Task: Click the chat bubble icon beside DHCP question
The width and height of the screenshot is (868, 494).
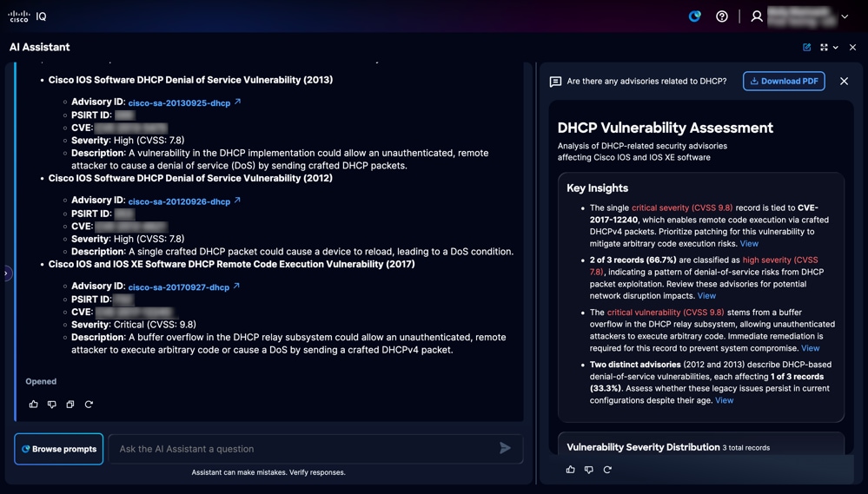Action: pos(555,82)
